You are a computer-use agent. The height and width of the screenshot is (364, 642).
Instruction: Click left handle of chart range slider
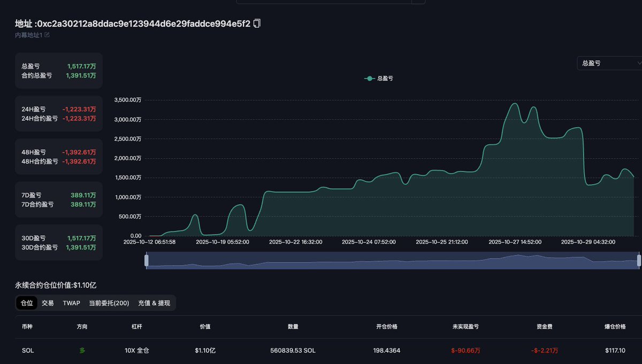pyautogui.click(x=147, y=260)
